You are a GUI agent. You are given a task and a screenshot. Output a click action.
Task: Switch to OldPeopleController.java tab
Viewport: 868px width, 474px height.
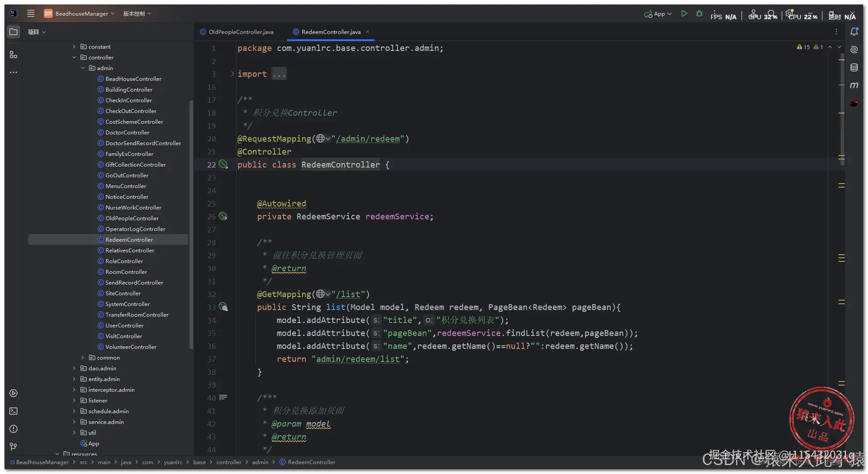tap(241, 32)
